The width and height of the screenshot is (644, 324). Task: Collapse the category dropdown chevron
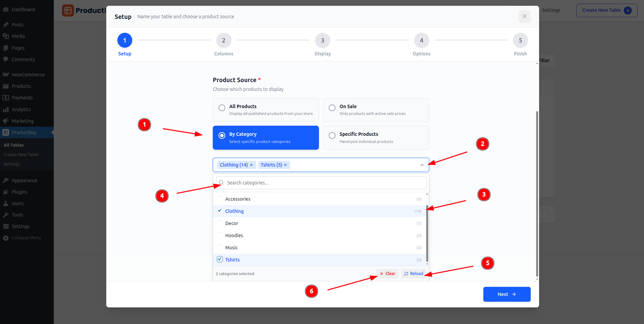click(422, 165)
